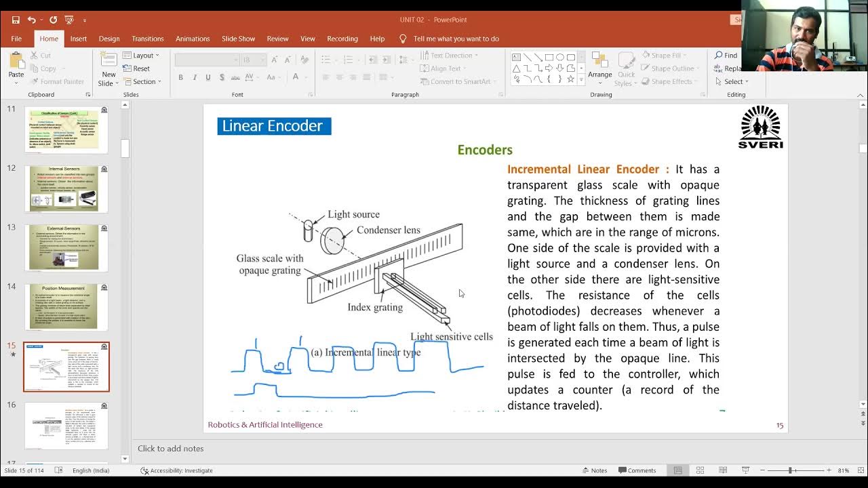Click the slide thumbnail panel scrollbar
This screenshot has height=488, width=868.
[125, 148]
